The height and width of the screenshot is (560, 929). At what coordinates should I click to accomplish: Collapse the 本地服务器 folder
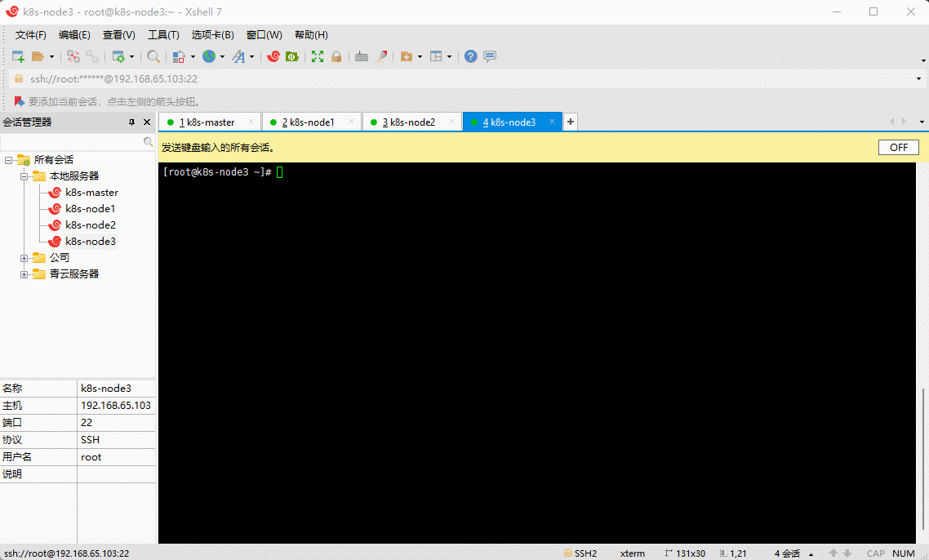(x=24, y=176)
